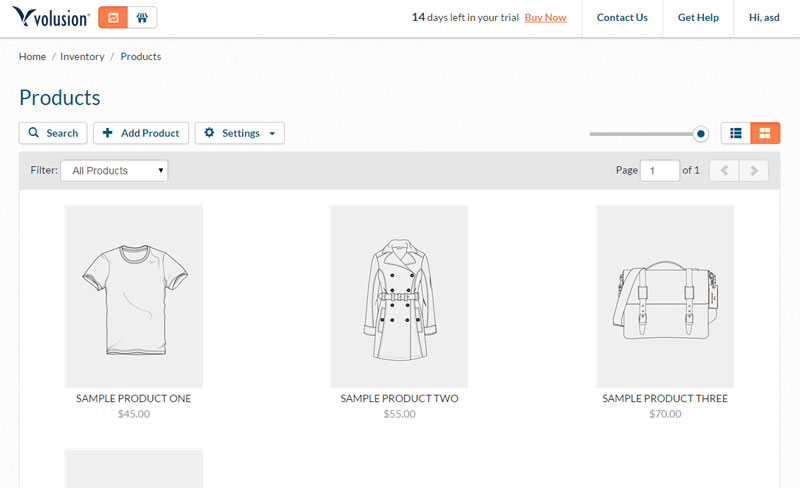This screenshot has height=488, width=800.
Task: Click the thumbnail size slider handle
Action: coord(701,134)
